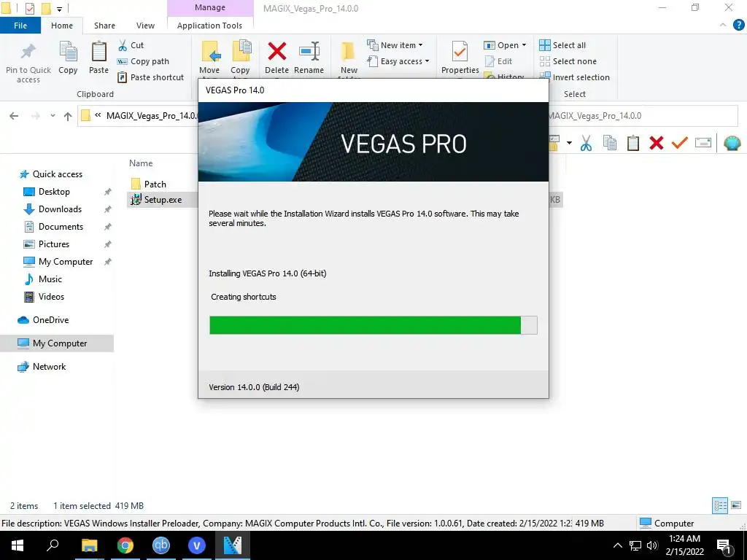Open dropdown arrow beside secondary toolbar folder
747x560 pixels.
(569, 143)
